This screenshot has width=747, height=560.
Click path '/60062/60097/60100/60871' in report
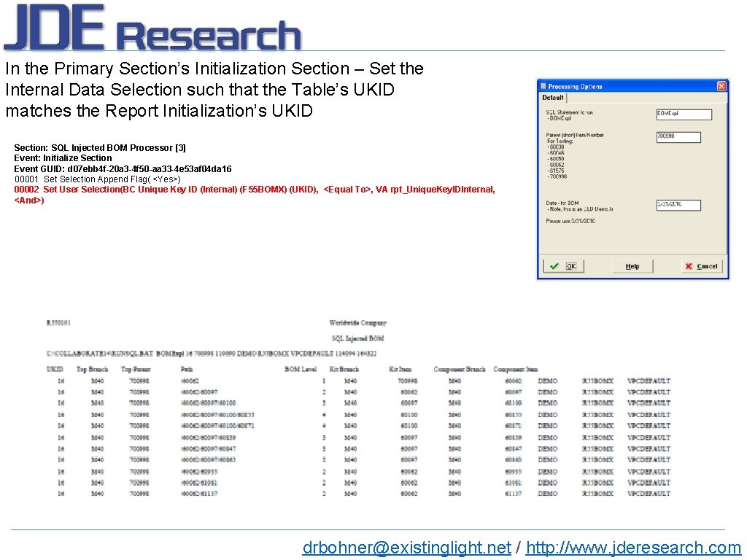217,426
